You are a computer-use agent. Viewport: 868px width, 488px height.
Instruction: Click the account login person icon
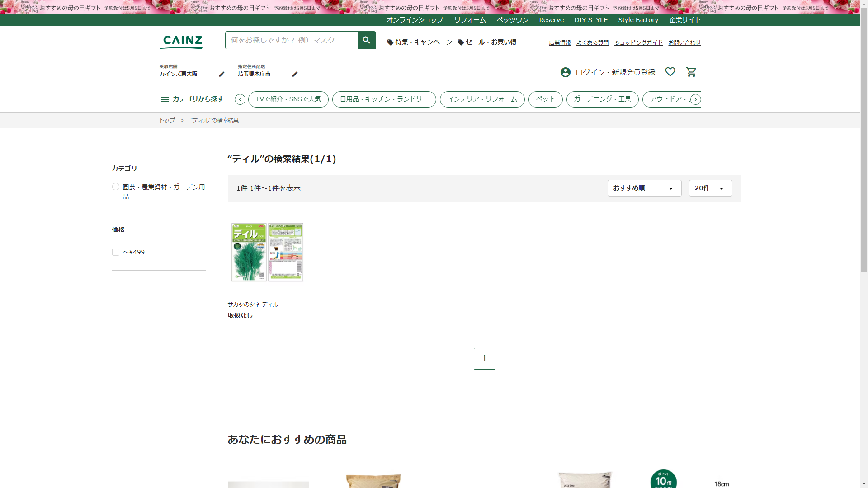[565, 72]
